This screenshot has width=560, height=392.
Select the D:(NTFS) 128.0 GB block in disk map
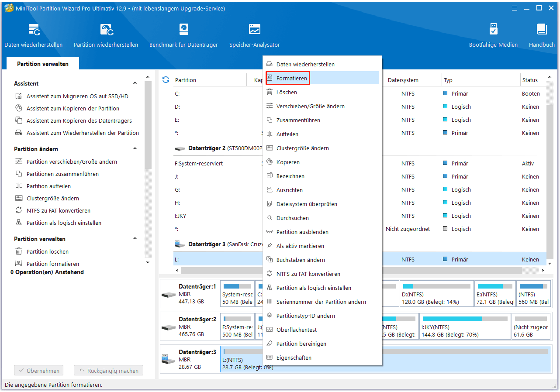click(x=436, y=294)
